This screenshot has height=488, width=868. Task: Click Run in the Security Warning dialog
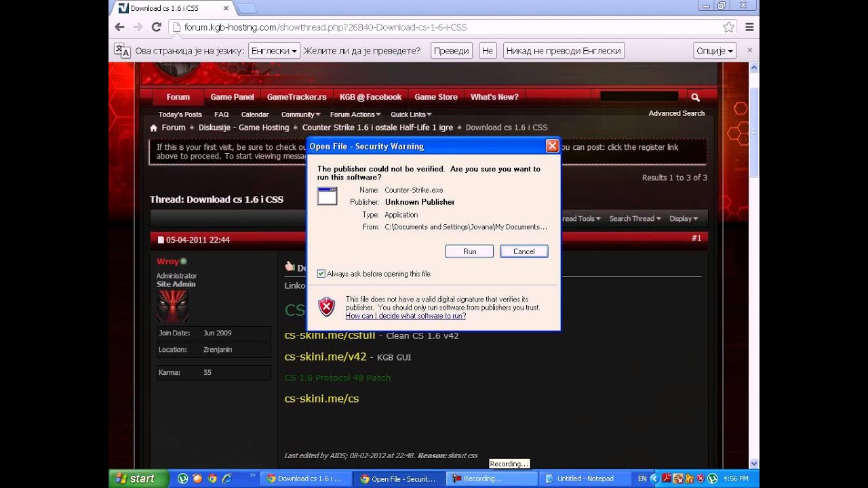point(469,251)
